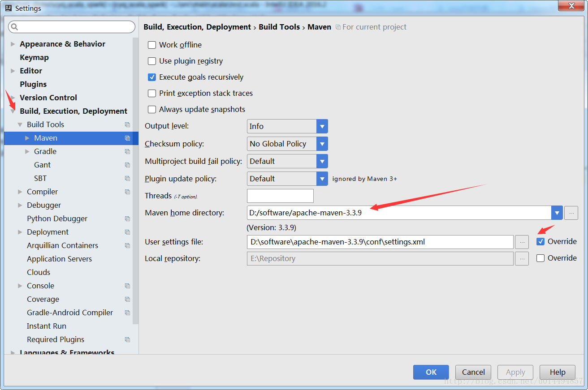Click the project-level icon beside Gant
The height and width of the screenshot is (390, 588).
tap(127, 165)
